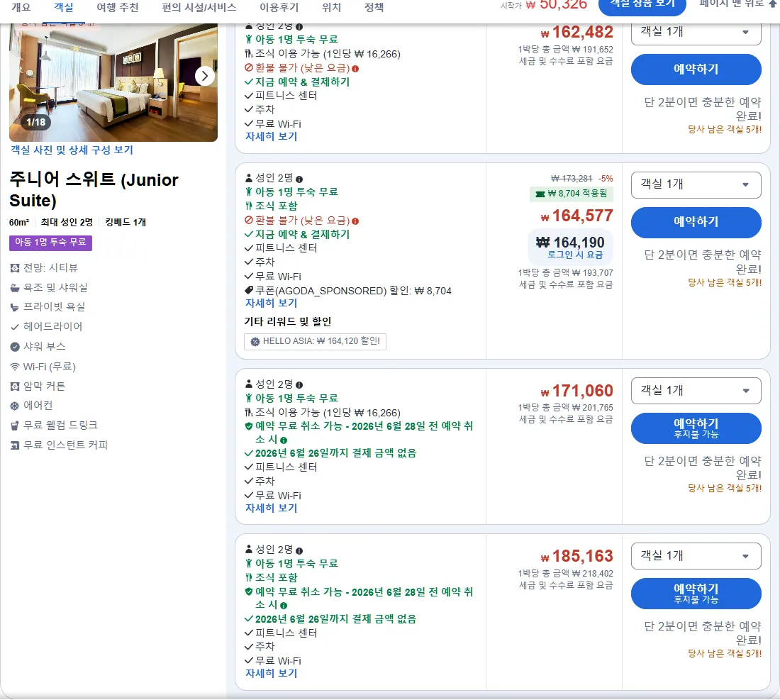Book the 185,163 offer with 후지불 가능
Image resolution: width=780 pixels, height=700 pixels.
(696, 594)
